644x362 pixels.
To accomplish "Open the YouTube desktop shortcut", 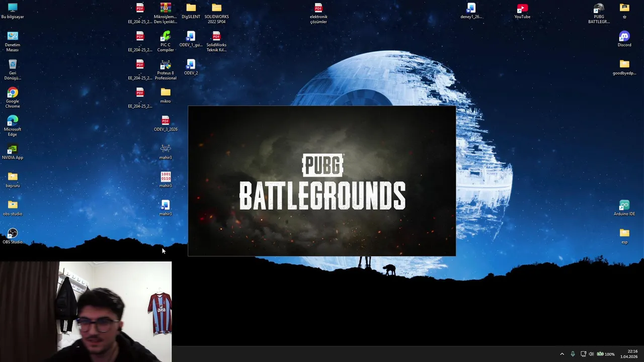I will pyautogui.click(x=522, y=11).
